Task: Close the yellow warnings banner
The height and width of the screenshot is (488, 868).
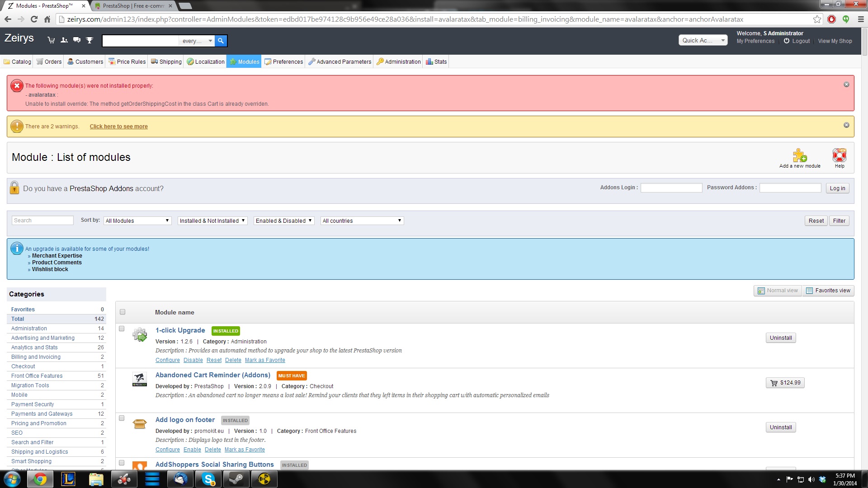Action: [846, 125]
